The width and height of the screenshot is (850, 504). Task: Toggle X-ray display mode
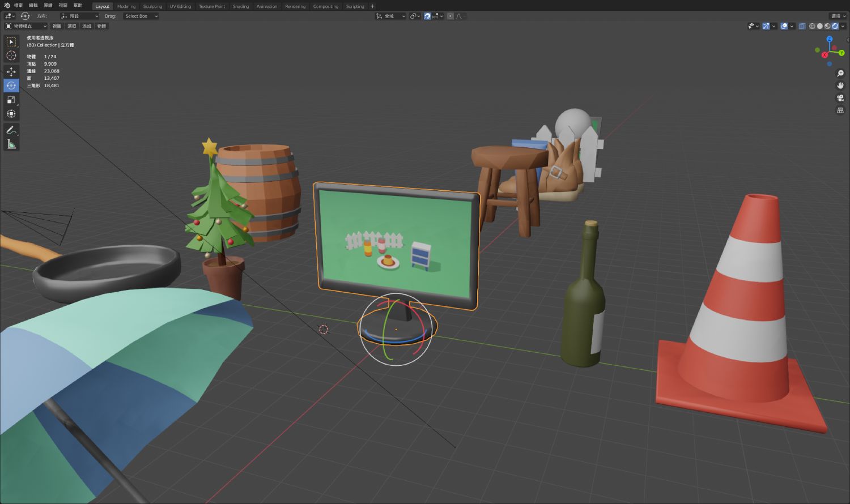(x=802, y=26)
